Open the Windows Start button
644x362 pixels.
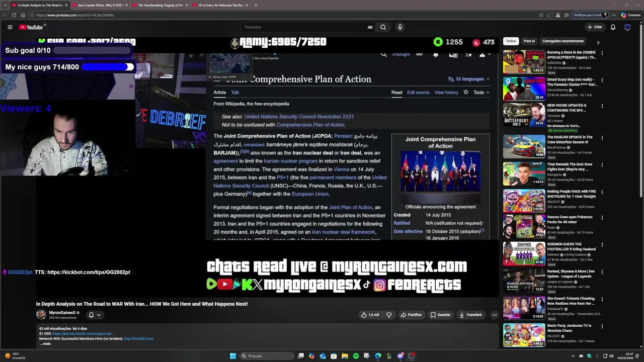pos(233,356)
